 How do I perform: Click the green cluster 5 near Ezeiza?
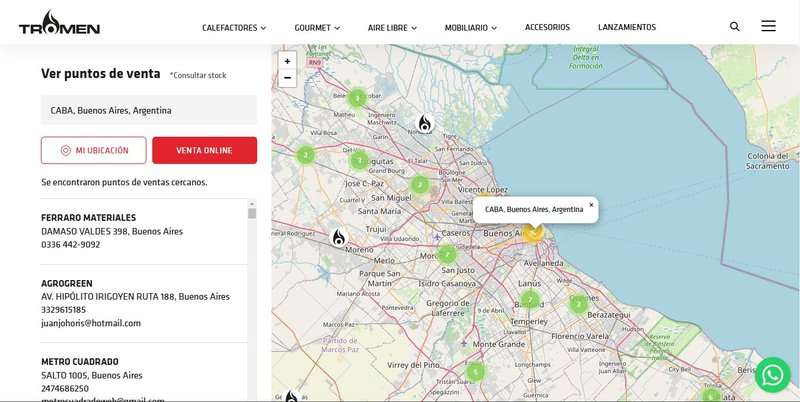[475, 372]
